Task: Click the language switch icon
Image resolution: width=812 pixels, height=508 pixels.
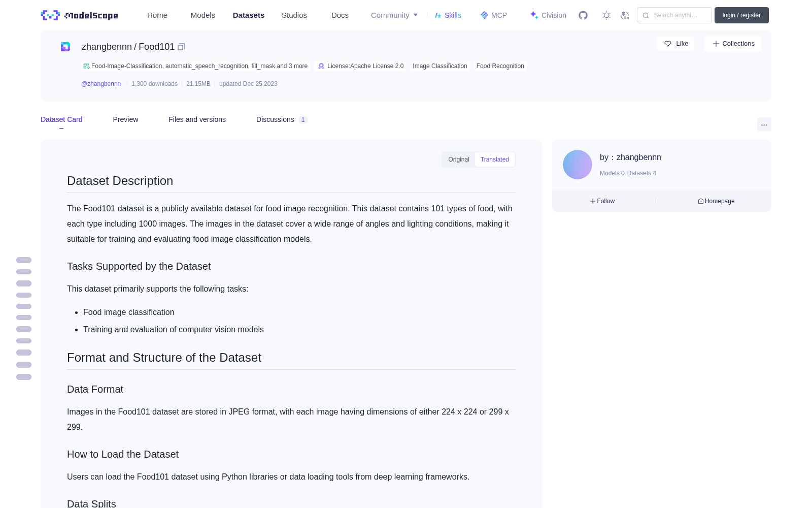Action: [x=625, y=15]
